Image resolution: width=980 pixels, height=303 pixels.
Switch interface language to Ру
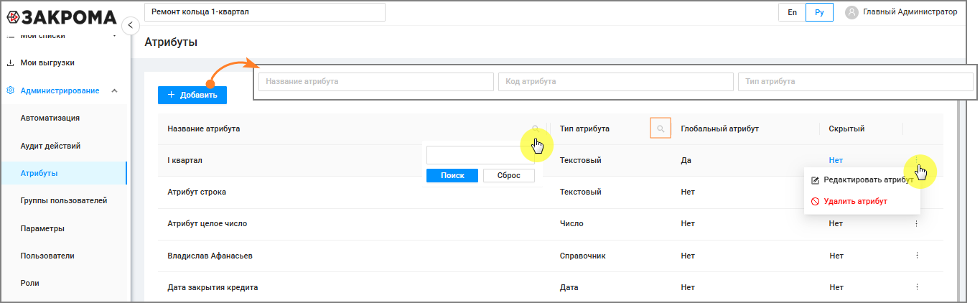click(819, 12)
